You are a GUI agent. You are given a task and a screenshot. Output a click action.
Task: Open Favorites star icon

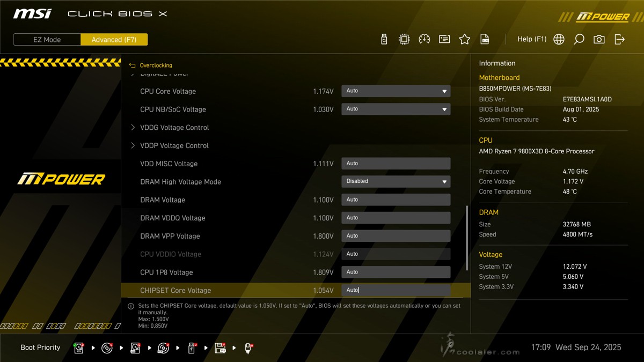pos(465,39)
